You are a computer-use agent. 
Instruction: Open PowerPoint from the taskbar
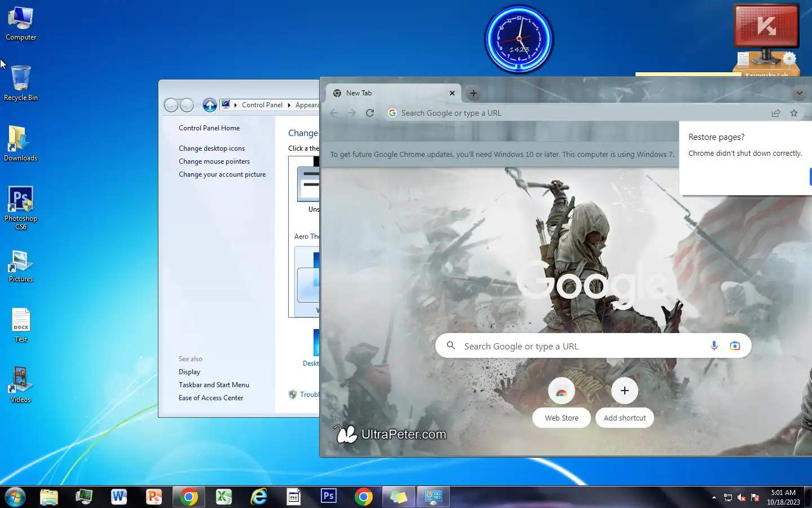154,497
